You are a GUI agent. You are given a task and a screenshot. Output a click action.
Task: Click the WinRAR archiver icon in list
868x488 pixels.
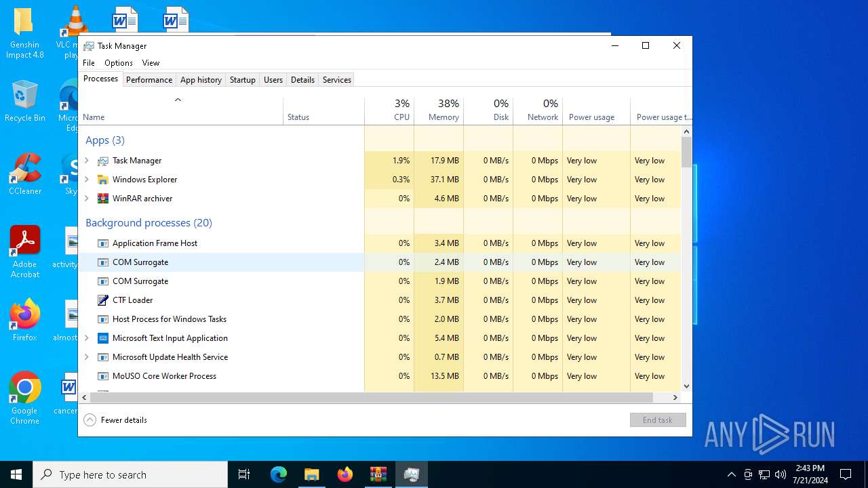point(103,199)
